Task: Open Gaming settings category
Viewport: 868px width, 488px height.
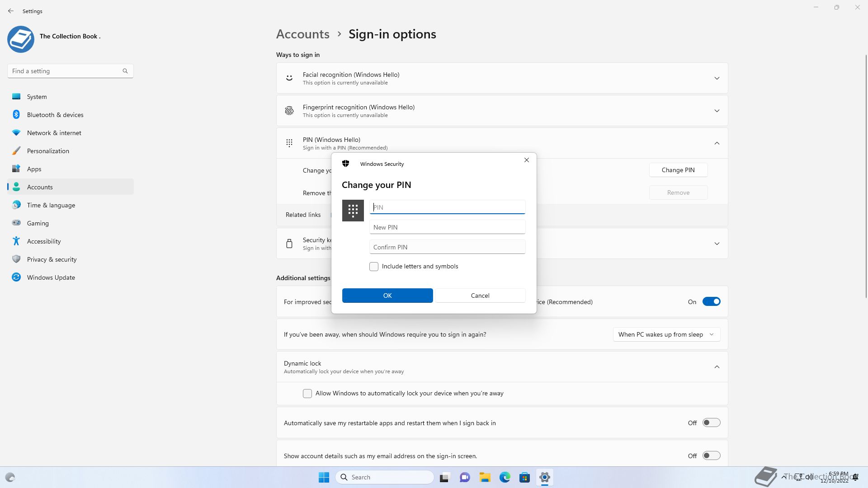Action: (71, 223)
